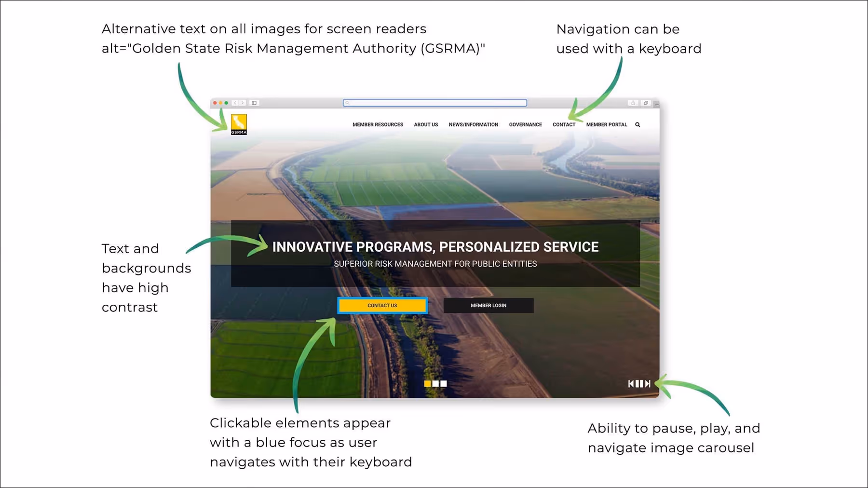Select Contact in the navigation bar

(x=563, y=124)
